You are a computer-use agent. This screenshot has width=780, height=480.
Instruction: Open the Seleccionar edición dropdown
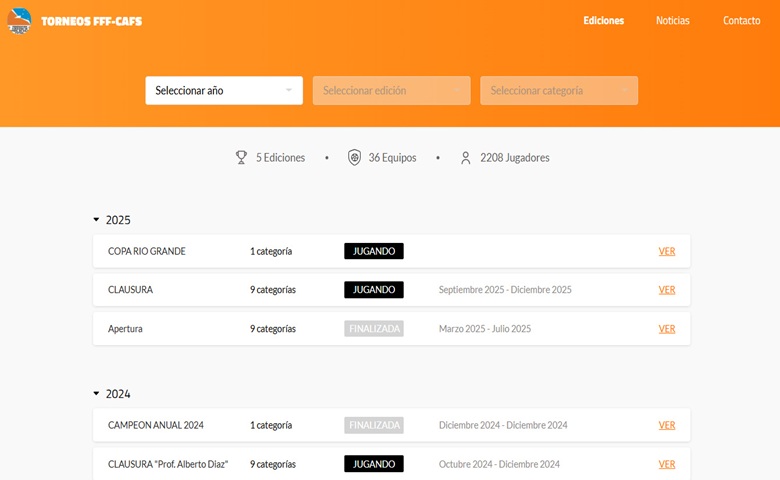[x=391, y=91]
